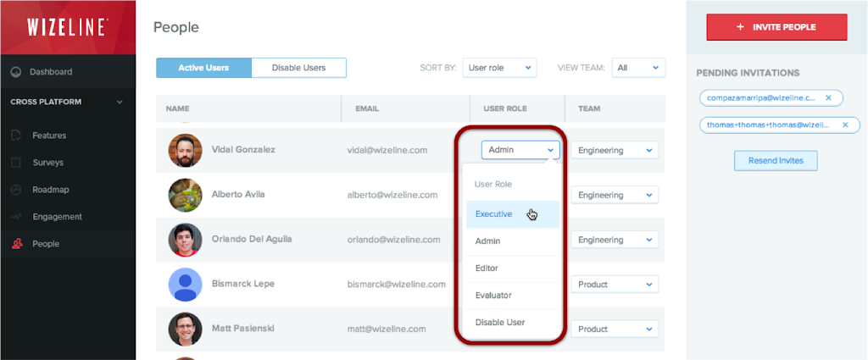Select Executive from the User Role menu
This screenshot has height=360, width=868.
494,214
